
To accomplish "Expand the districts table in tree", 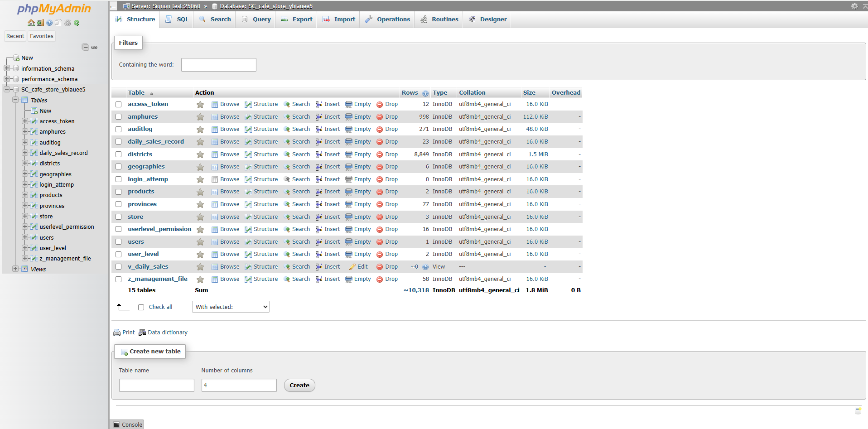I will [25, 163].
